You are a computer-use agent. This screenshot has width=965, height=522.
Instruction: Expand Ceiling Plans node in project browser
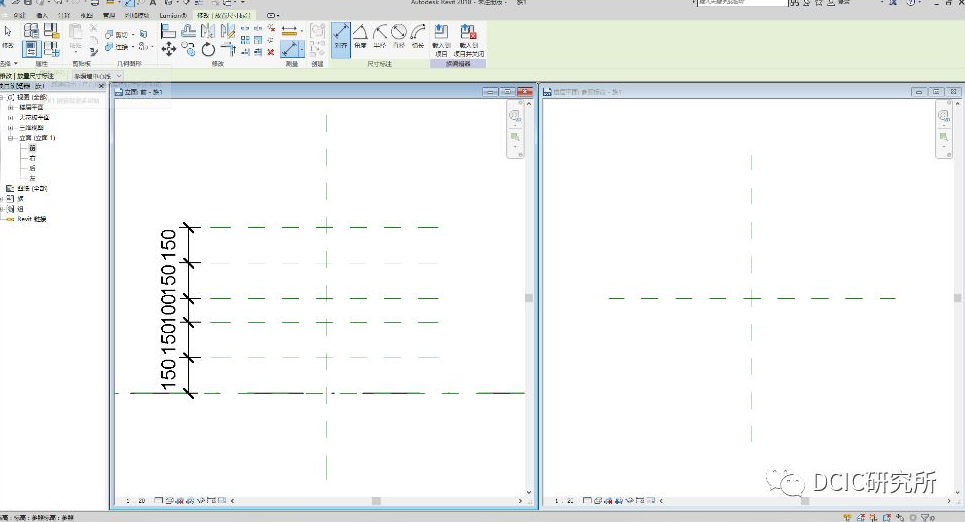pos(10,118)
